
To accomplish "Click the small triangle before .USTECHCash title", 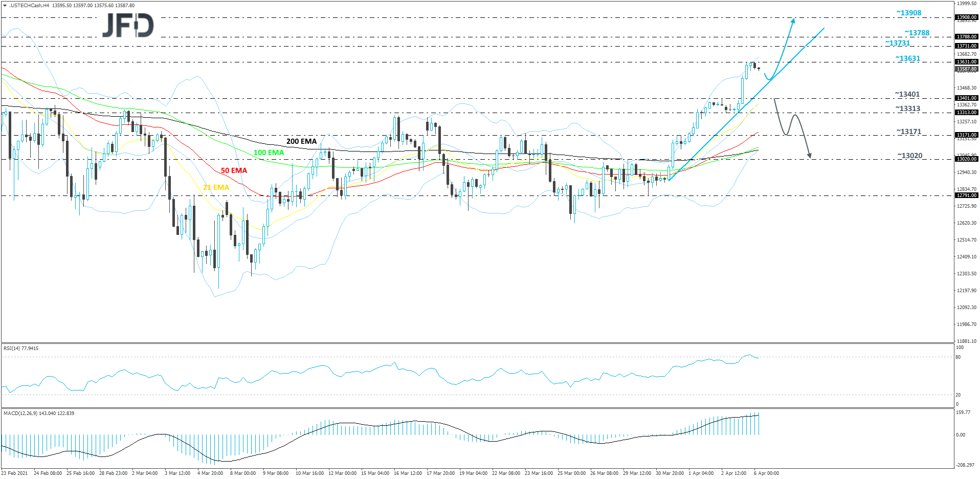I will tap(5, 6).
